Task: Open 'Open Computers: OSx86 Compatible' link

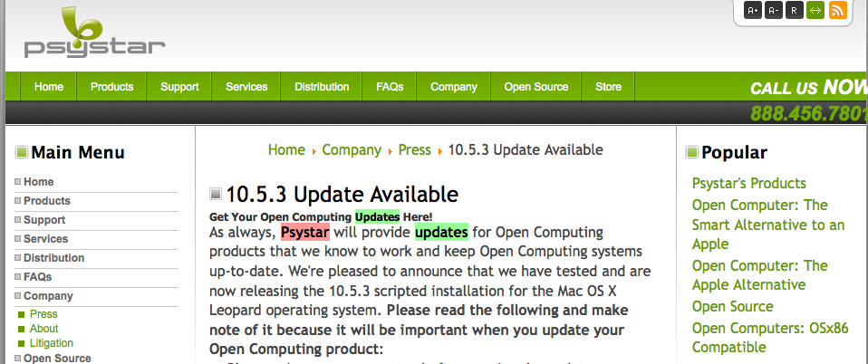Action: tap(770, 338)
